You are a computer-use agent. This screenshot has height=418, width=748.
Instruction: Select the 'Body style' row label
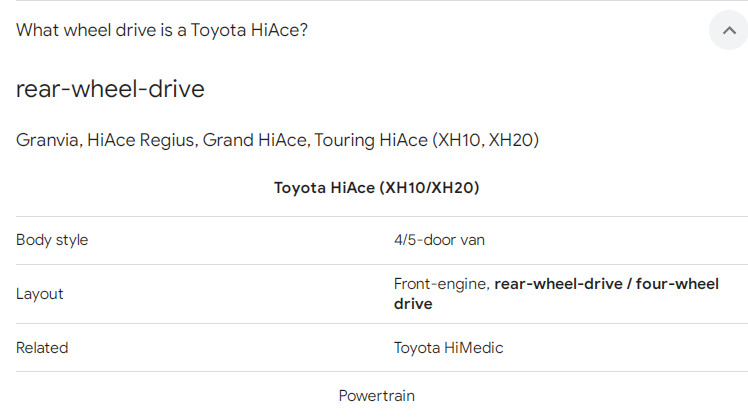click(52, 240)
